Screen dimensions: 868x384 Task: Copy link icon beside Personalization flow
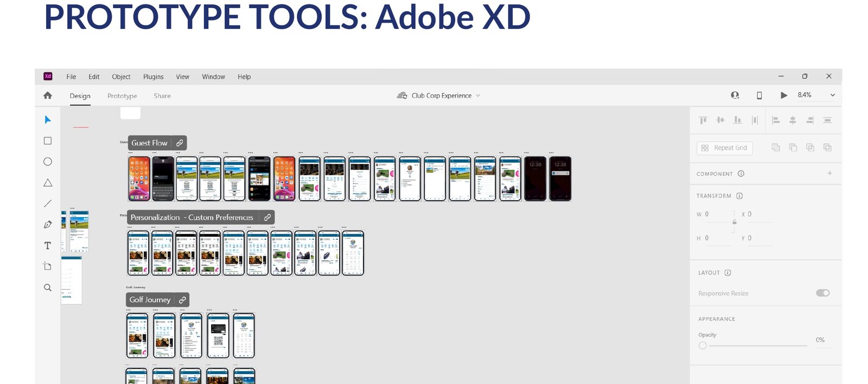coord(267,217)
